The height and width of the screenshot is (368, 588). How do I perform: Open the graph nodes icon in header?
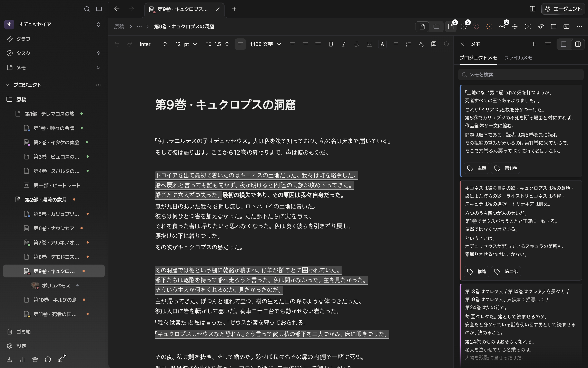(x=515, y=27)
